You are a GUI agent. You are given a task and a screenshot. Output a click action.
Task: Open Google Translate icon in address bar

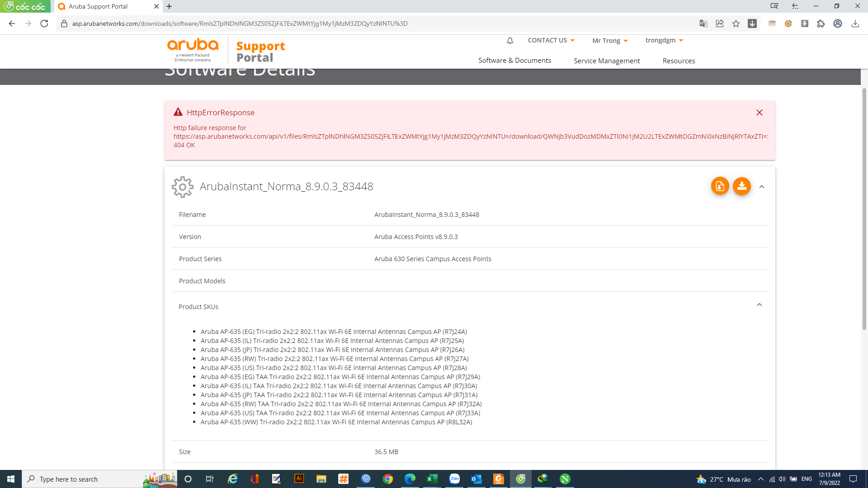[703, 23]
